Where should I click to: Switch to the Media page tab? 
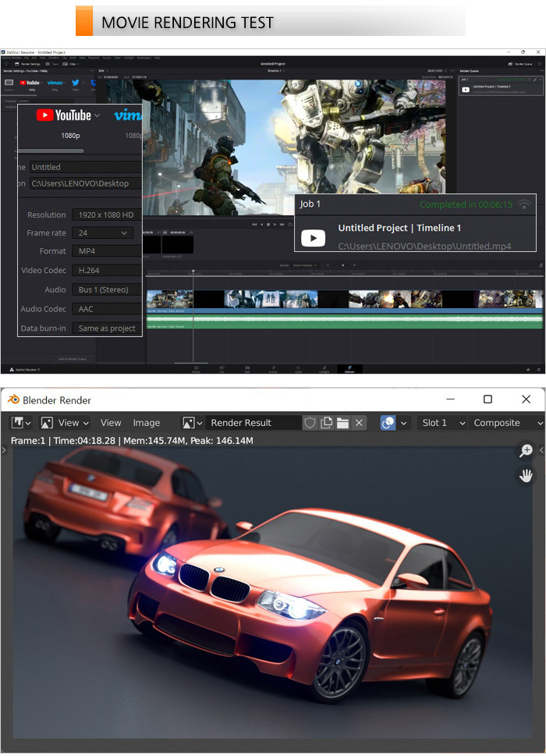point(196,369)
